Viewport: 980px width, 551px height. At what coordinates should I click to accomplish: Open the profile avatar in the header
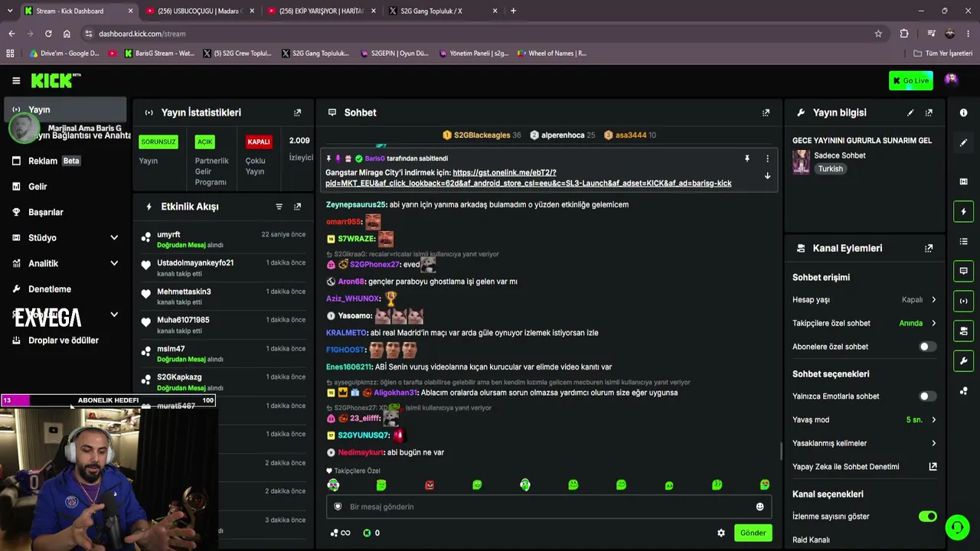point(951,80)
